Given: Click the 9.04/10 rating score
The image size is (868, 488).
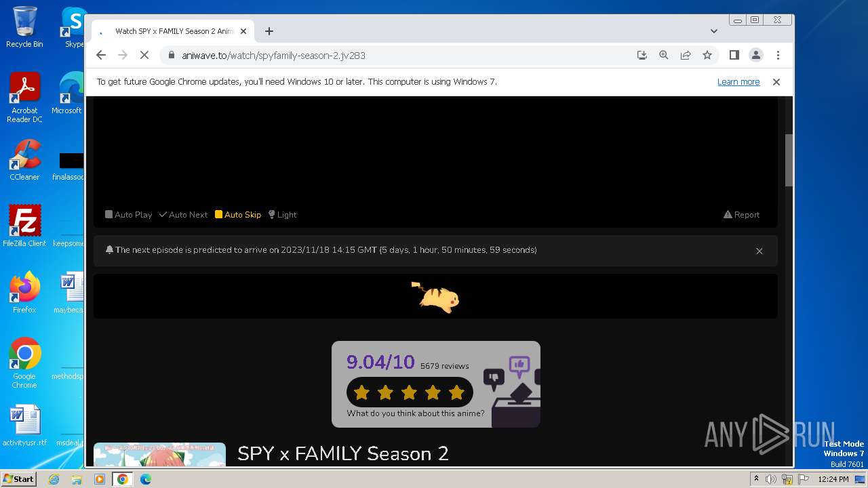Looking at the screenshot, I should point(380,362).
